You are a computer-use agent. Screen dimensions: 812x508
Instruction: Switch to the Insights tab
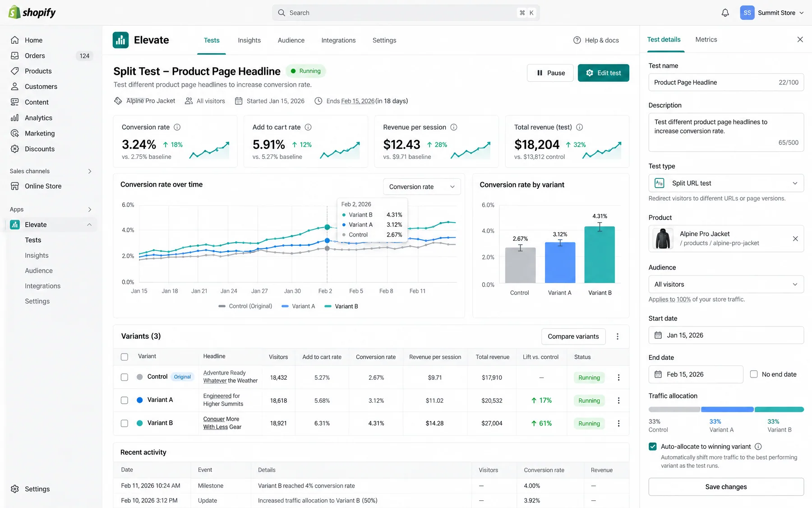click(x=249, y=40)
